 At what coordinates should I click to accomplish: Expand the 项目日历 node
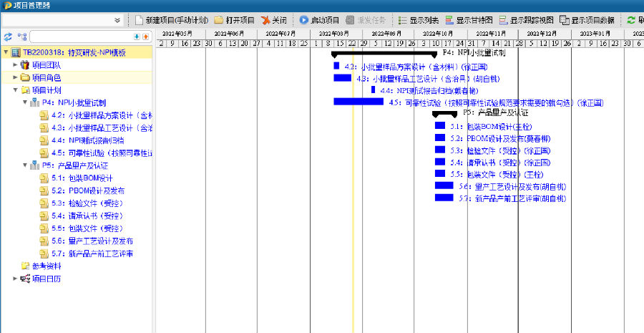click(15, 279)
